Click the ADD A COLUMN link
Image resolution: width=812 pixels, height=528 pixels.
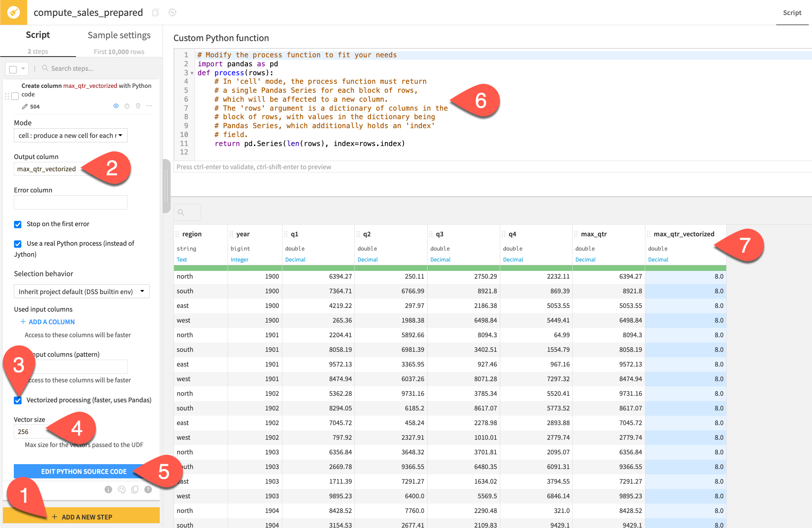pos(52,322)
